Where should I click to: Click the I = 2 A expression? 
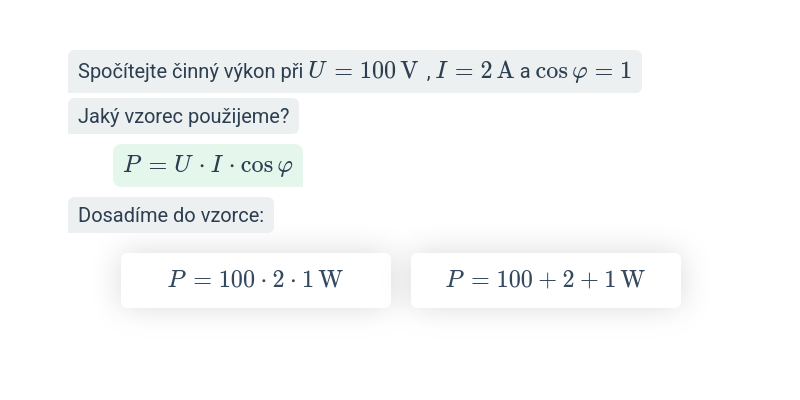coord(474,71)
